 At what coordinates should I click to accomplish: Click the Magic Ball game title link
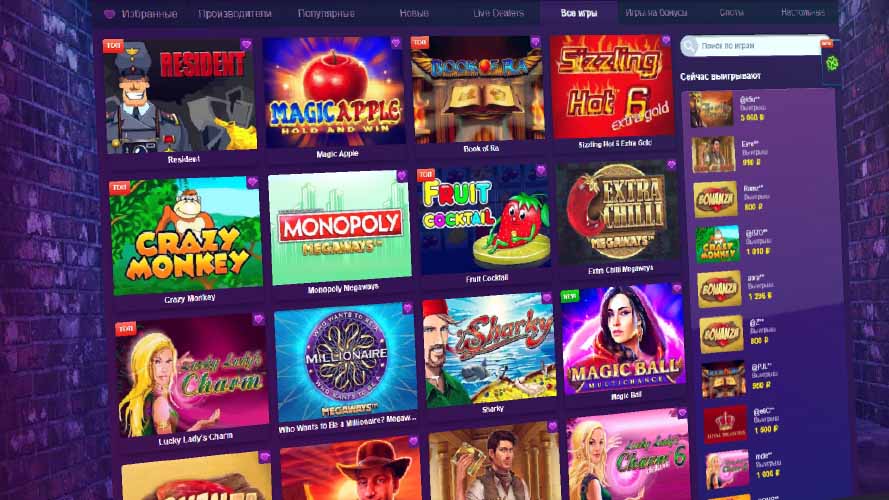pos(626,396)
